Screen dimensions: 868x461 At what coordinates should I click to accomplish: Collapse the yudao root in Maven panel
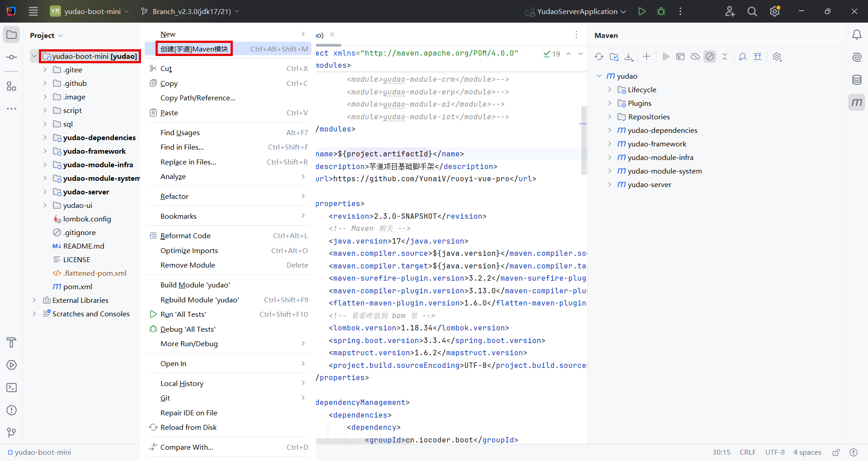point(599,76)
